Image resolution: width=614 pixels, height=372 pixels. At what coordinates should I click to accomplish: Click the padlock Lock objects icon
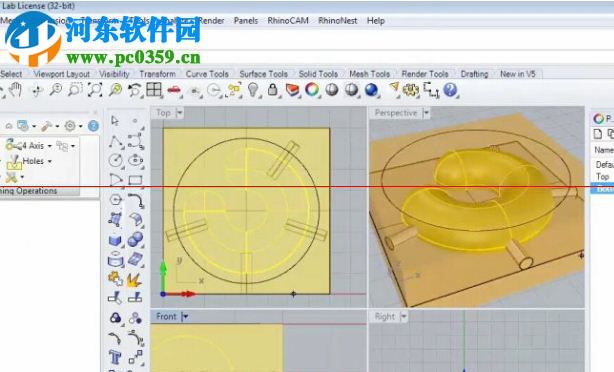(x=273, y=90)
